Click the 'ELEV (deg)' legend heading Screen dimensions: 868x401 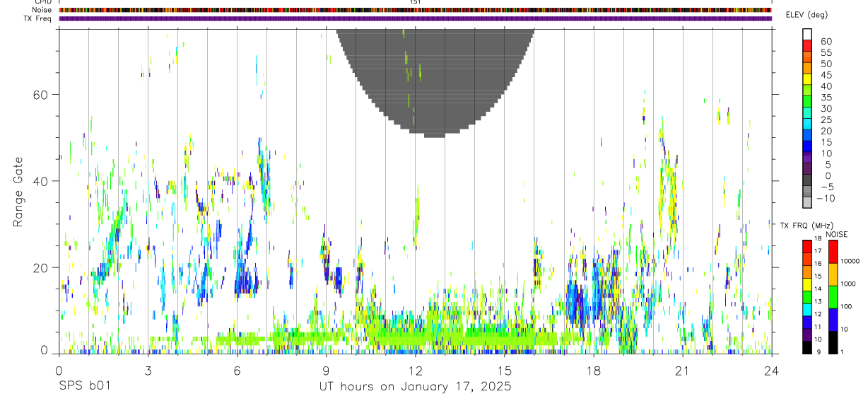(809, 15)
